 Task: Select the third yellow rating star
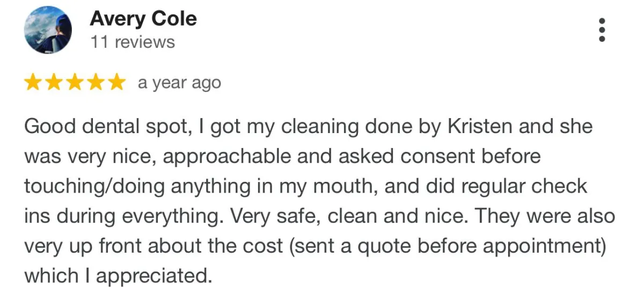(x=74, y=83)
